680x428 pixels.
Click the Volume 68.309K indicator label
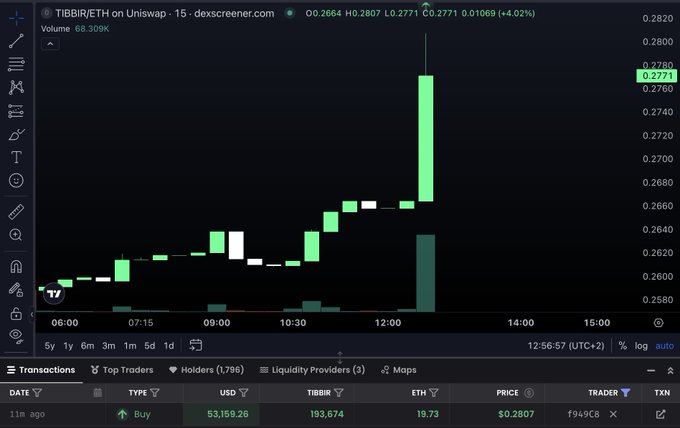[75, 29]
